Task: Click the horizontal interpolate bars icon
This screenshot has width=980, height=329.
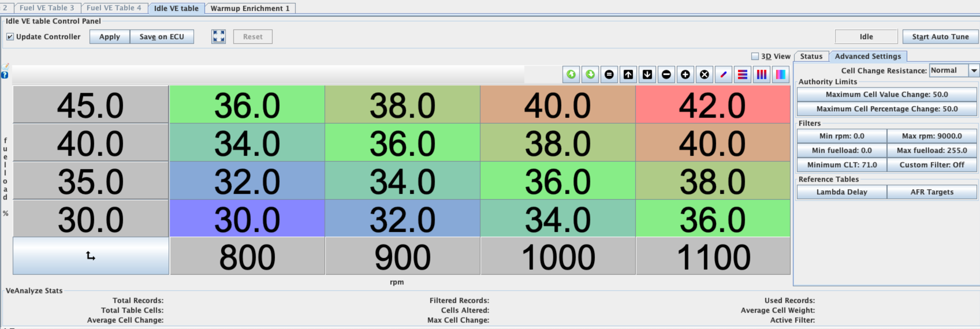Action: click(x=742, y=74)
